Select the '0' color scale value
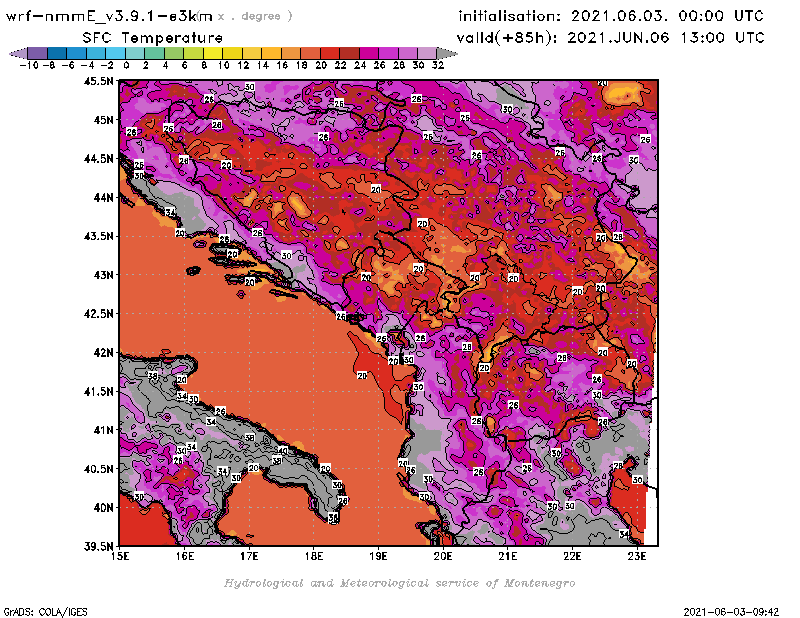This screenshot has width=800, height=618. coord(126,65)
